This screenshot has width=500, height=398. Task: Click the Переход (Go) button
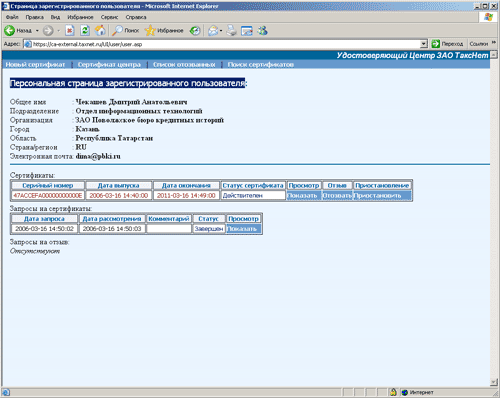click(447, 44)
